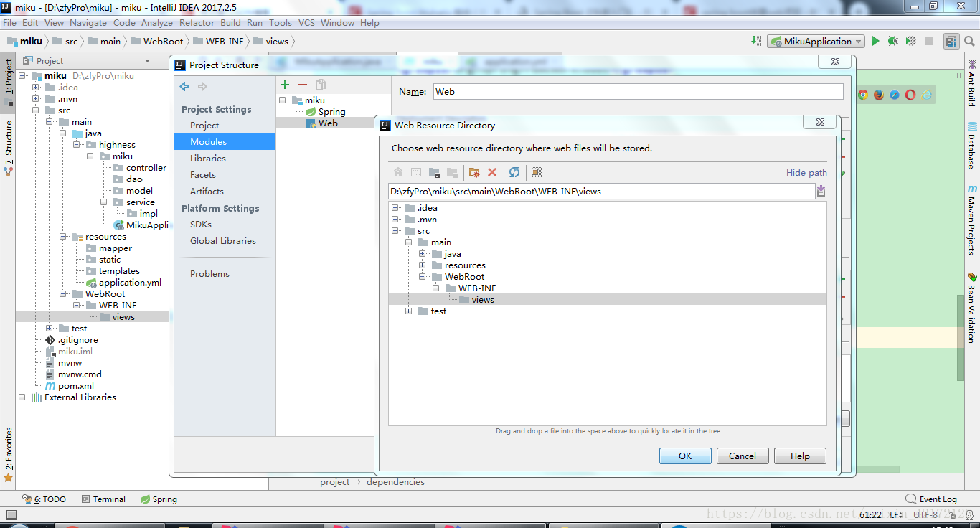Click the directory path input field
Viewport: 980px width, 528px height.
point(601,192)
